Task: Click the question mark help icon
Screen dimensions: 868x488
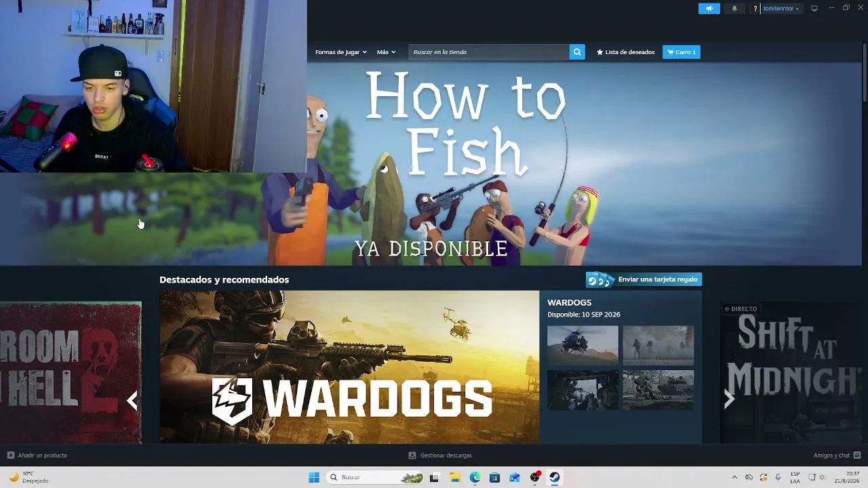Action: 755,9
